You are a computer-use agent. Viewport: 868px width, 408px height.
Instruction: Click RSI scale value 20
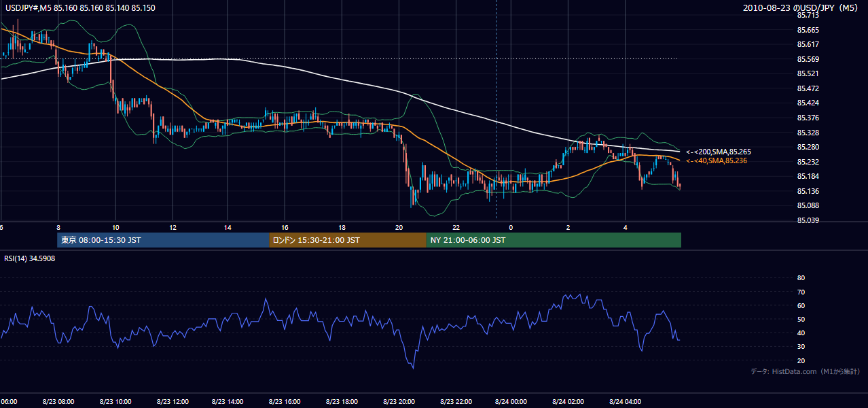click(801, 361)
